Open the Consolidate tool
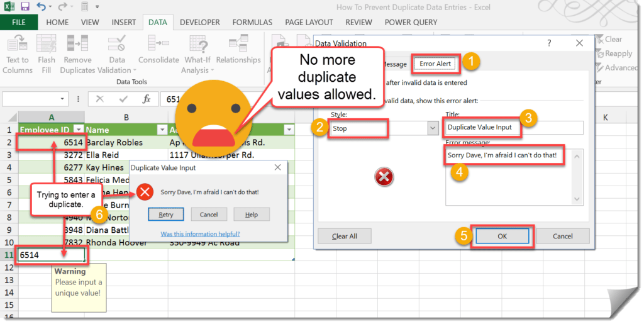The width and height of the screenshot is (644, 324). [x=158, y=49]
